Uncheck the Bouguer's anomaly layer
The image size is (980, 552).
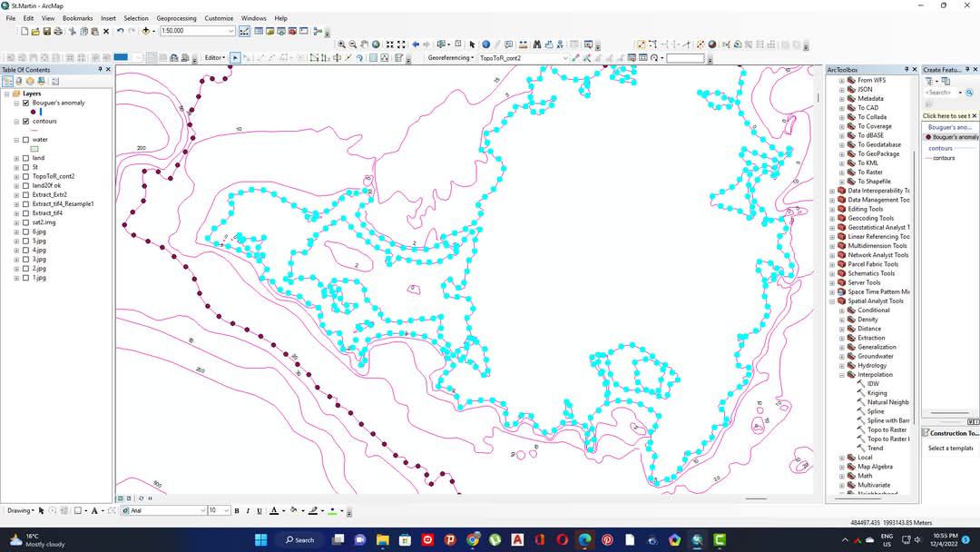(x=25, y=103)
